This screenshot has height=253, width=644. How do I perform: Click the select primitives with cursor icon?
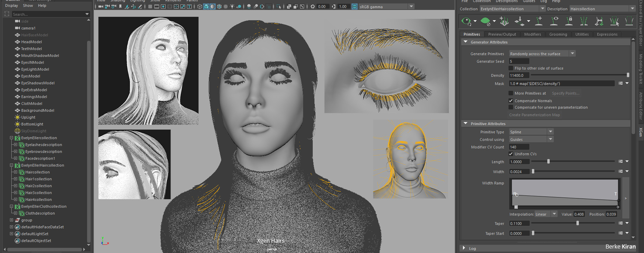[x=614, y=21]
